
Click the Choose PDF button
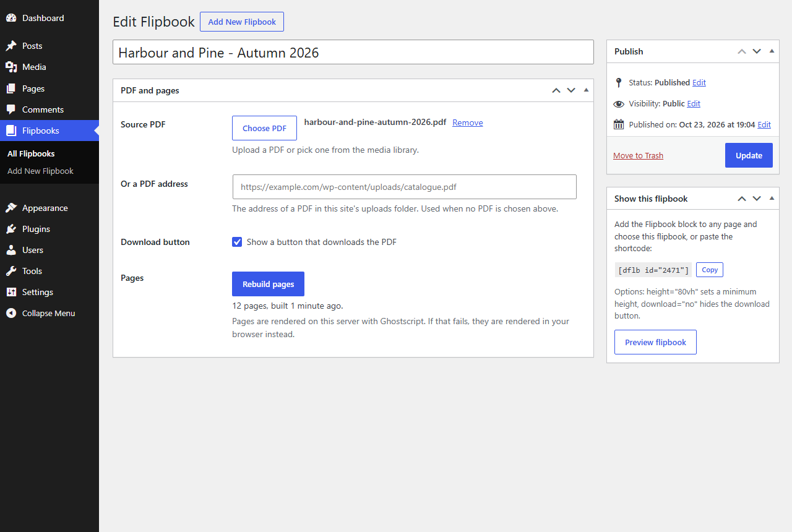click(x=264, y=128)
